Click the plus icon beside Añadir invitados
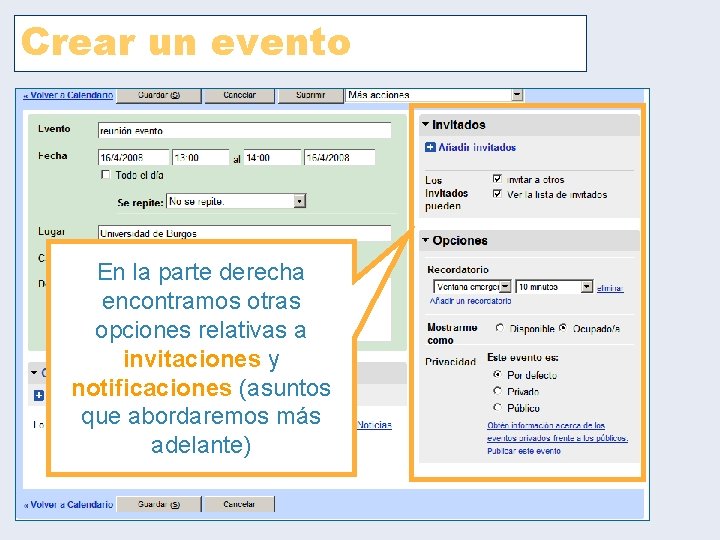 point(430,147)
